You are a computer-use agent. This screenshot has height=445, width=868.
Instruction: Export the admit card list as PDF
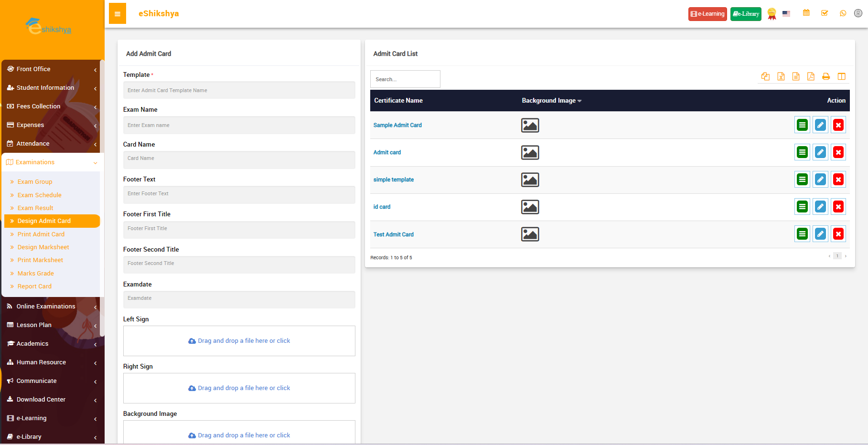811,76
